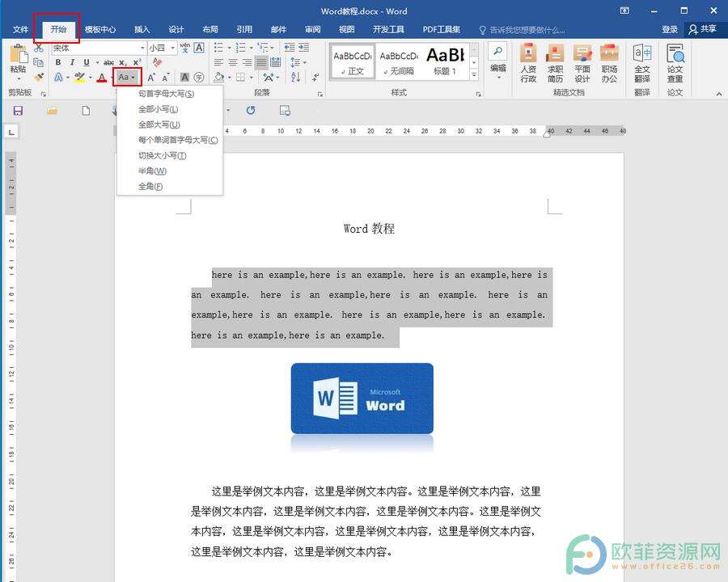Toggle superscript (x²) formatting

click(x=137, y=62)
